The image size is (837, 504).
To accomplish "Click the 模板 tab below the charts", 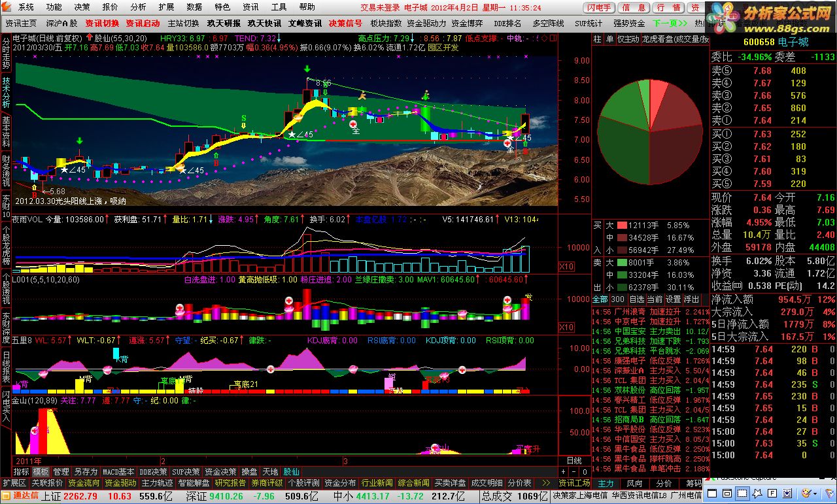I will coord(41,471).
